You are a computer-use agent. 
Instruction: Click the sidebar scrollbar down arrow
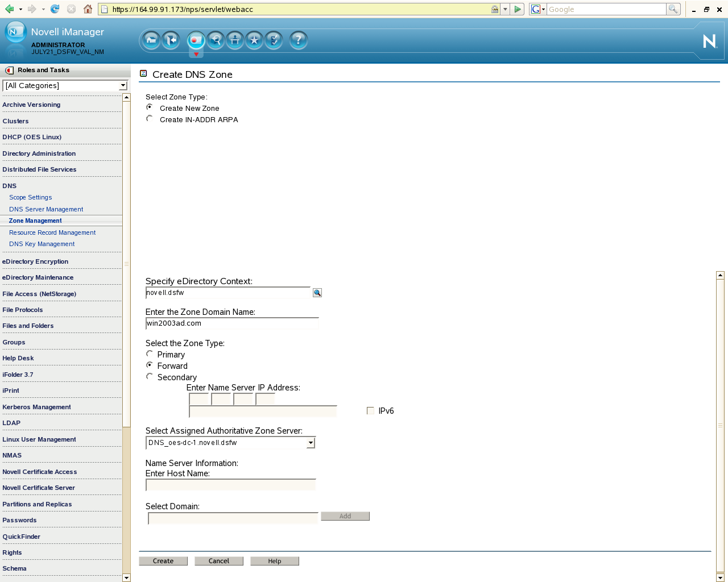click(x=126, y=578)
